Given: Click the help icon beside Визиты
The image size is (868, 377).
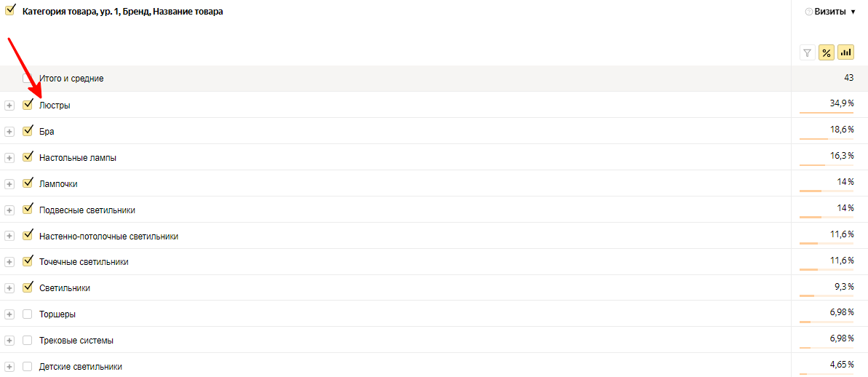Looking at the screenshot, I should 809,12.
